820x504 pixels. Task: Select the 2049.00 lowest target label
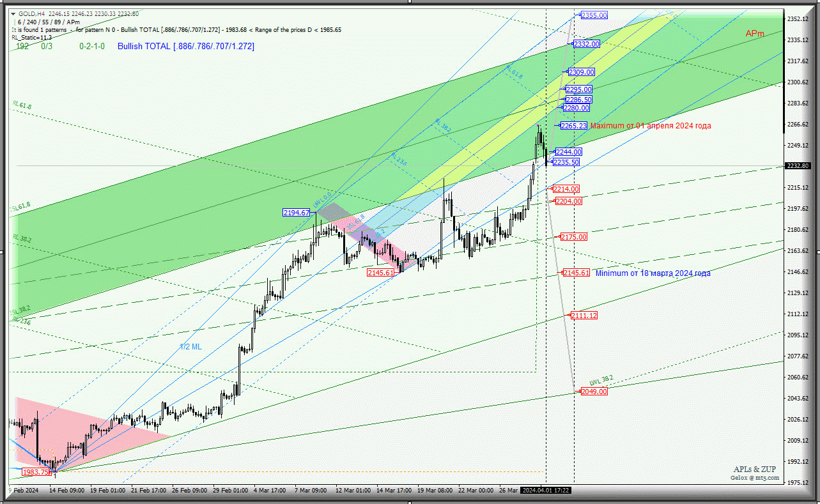pyautogui.click(x=594, y=392)
